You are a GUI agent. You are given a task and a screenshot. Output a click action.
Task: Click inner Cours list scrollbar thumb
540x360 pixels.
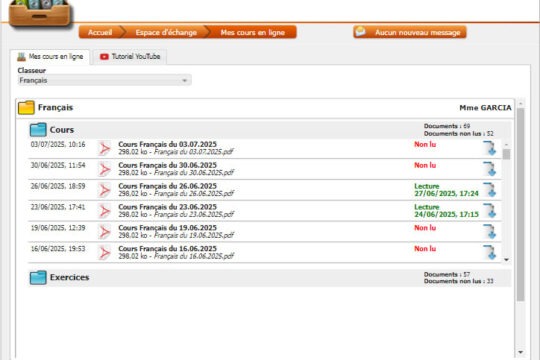(506, 154)
